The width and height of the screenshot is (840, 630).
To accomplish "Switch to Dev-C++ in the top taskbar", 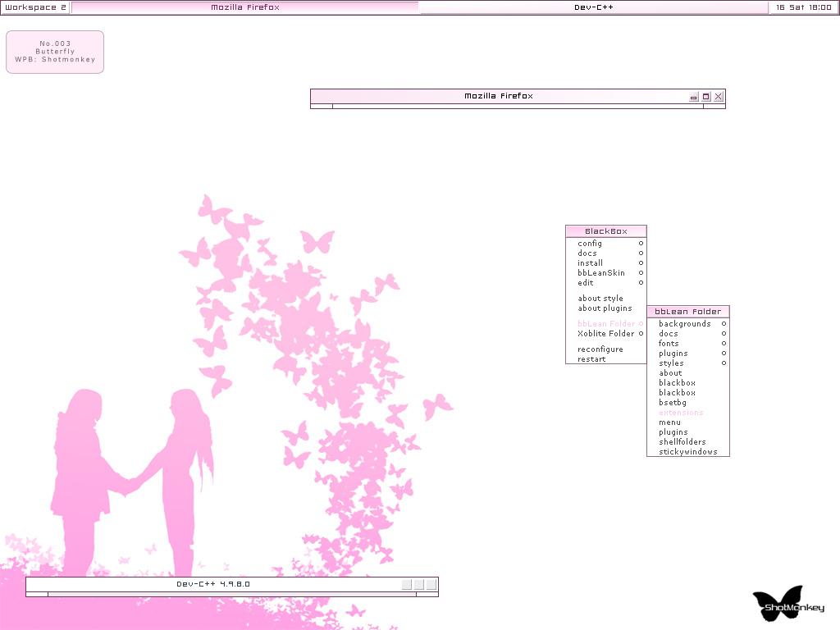I will pyautogui.click(x=593, y=7).
